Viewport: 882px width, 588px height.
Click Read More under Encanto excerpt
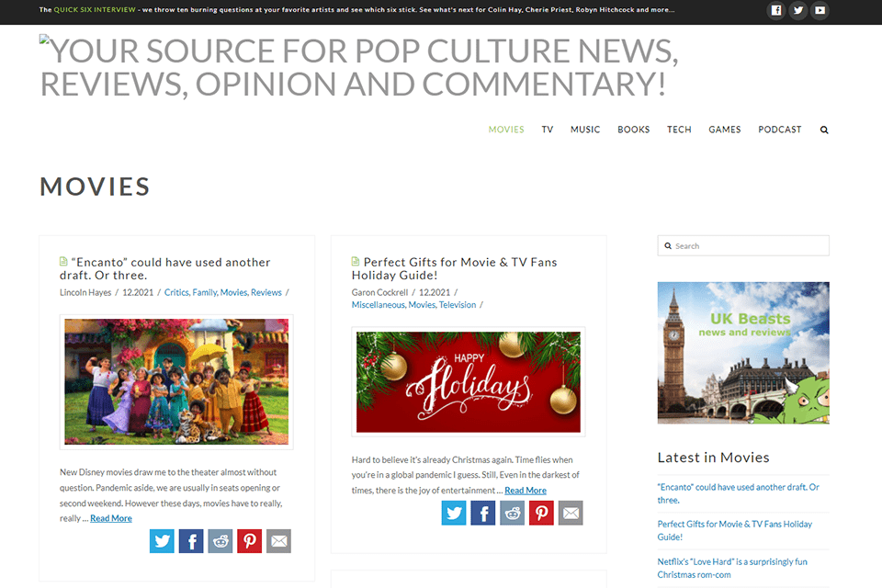(x=111, y=518)
